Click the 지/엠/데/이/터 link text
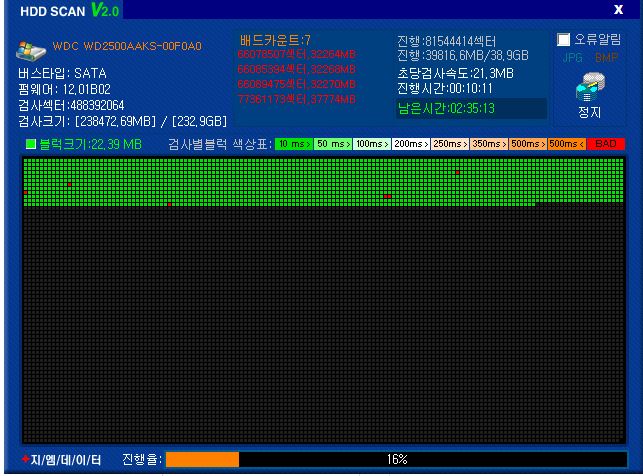Image resolution: width=643 pixels, height=476 pixels. 66,460
